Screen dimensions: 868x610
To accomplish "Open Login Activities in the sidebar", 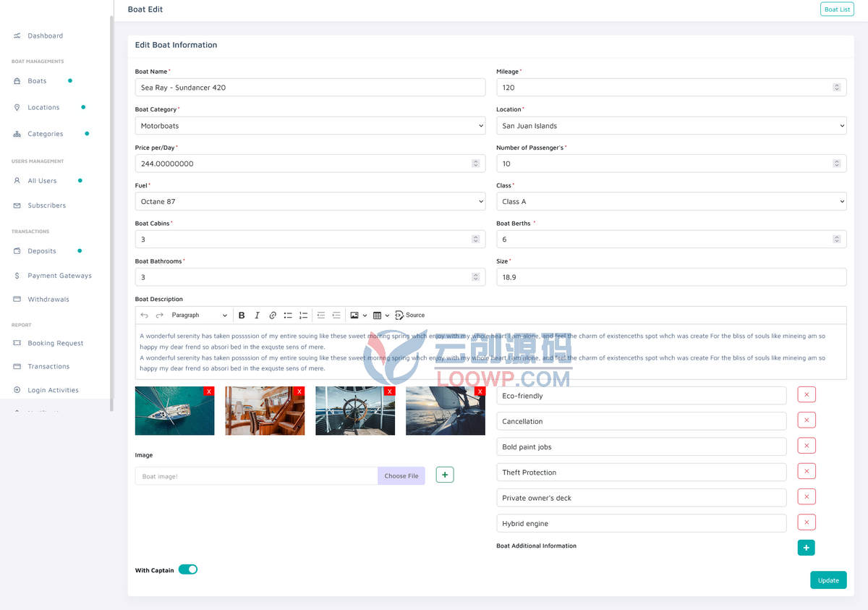I will pyautogui.click(x=53, y=390).
